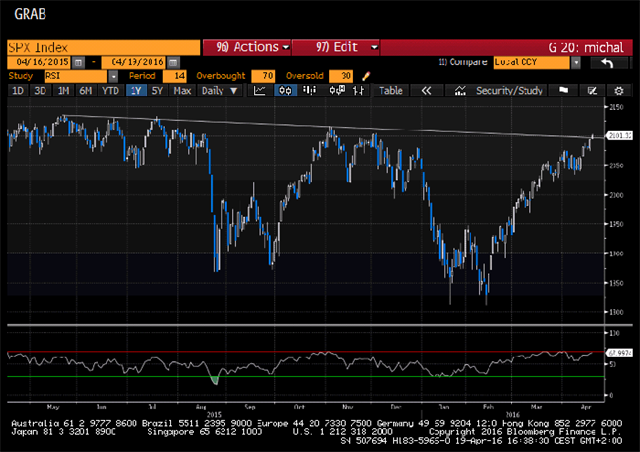Image resolution: width=640 pixels, height=452 pixels.
Task: Toggle the 5Y time range
Action: [155, 91]
